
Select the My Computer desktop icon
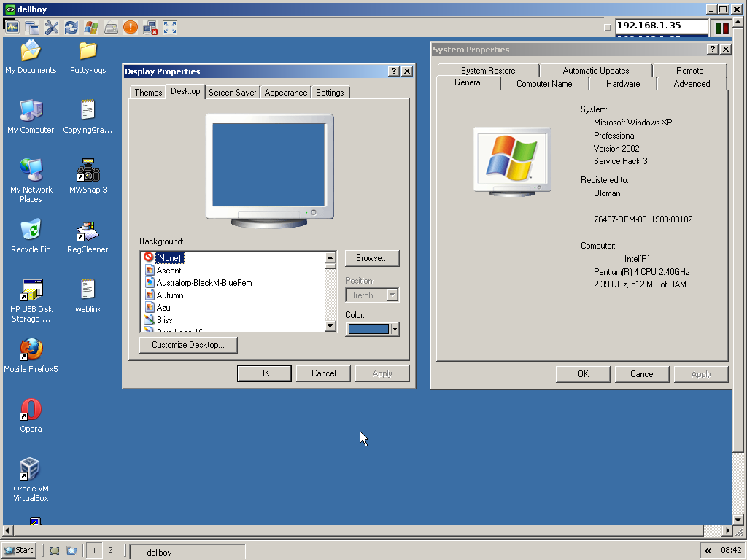click(x=31, y=117)
